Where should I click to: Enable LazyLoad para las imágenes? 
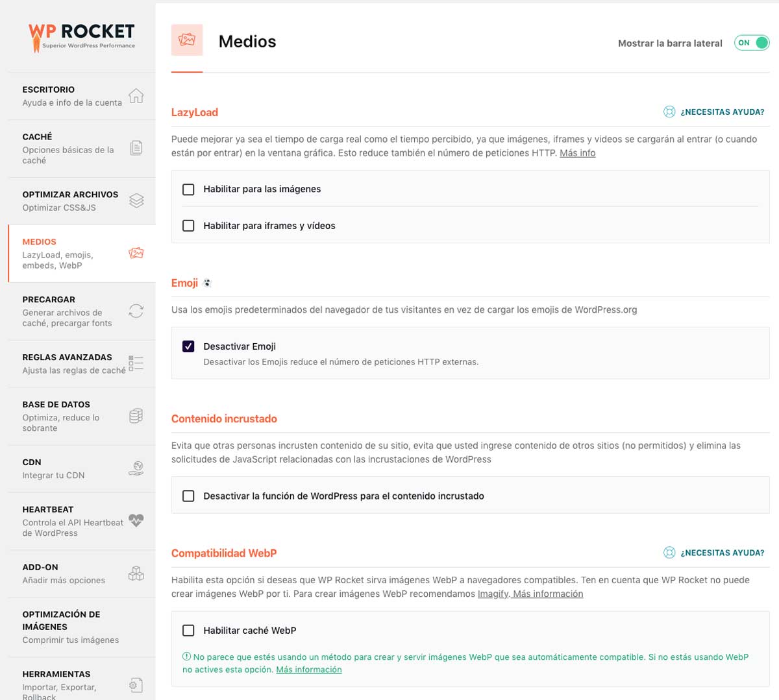(188, 190)
